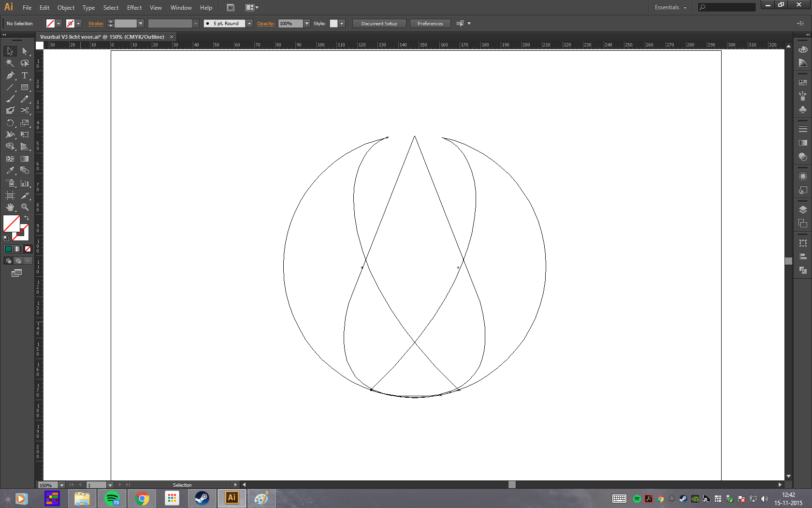Open the Color palette panel icon
Screen dimensions: 812x508
pos(803,49)
